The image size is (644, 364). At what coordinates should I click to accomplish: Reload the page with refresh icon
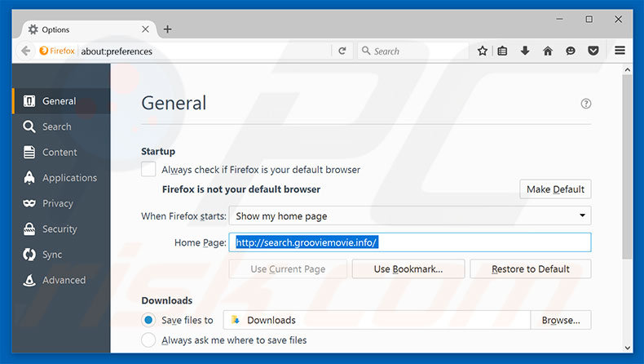point(342,51)
